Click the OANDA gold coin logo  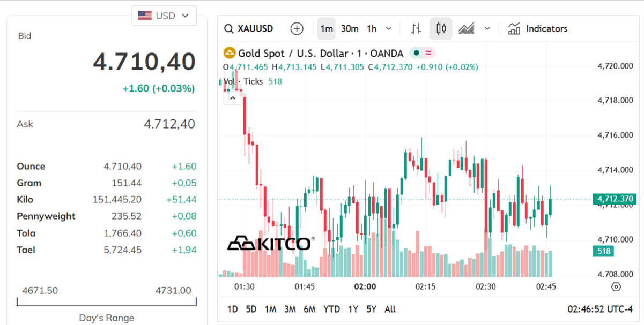230,53
